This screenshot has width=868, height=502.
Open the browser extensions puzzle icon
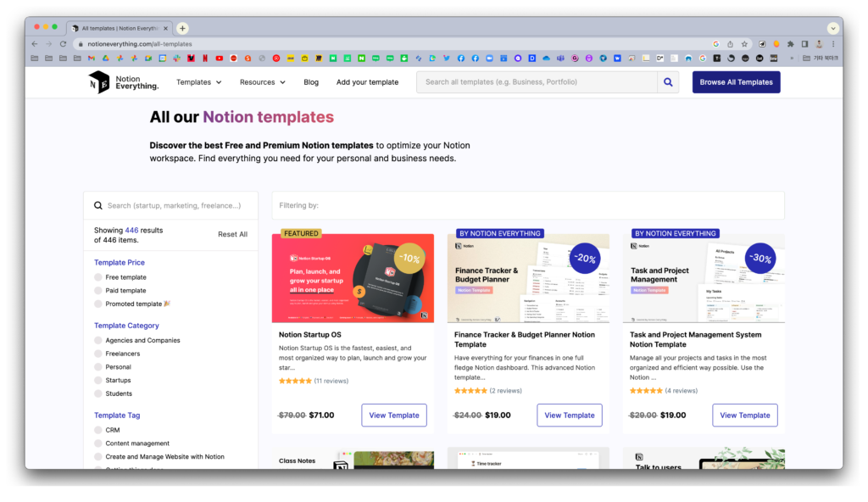791,44
